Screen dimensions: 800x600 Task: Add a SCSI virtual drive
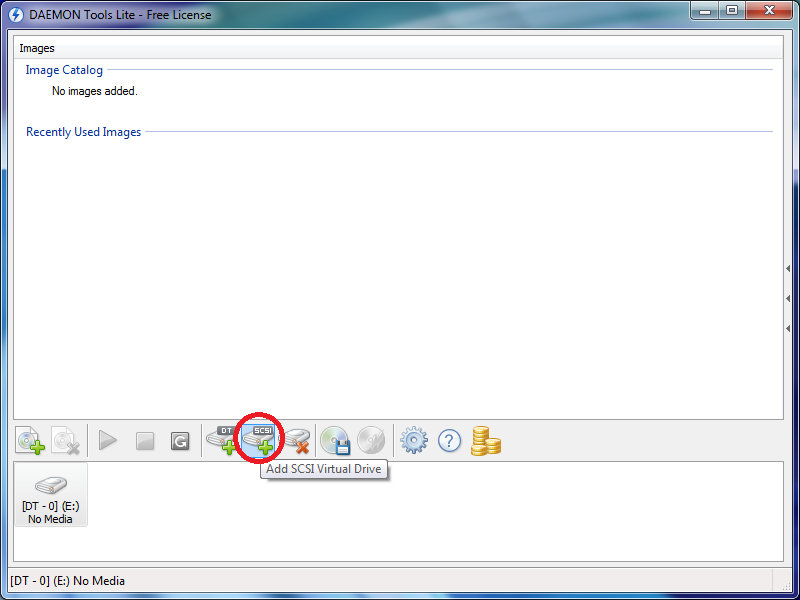pyautogui.click(x=259, y=440)
